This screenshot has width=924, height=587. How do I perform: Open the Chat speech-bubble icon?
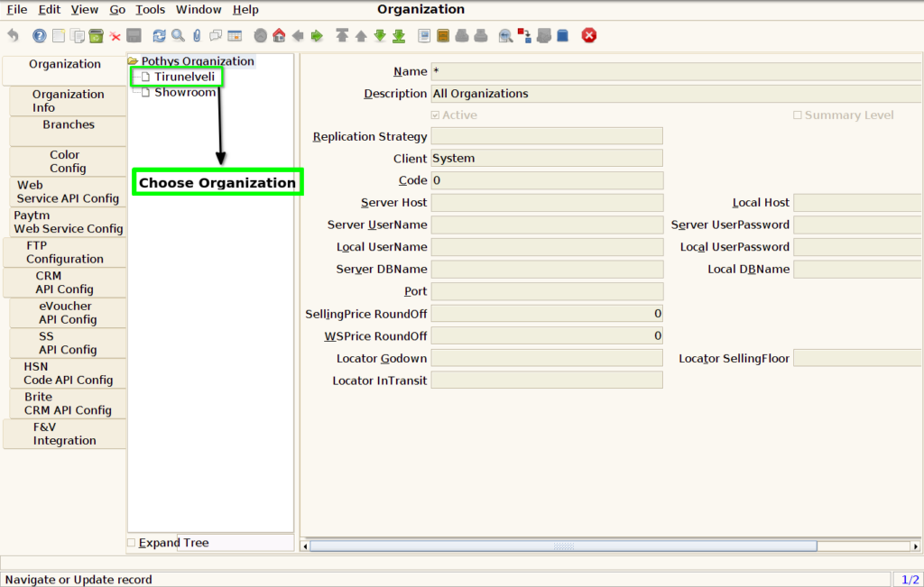click(x=216, y=36)
